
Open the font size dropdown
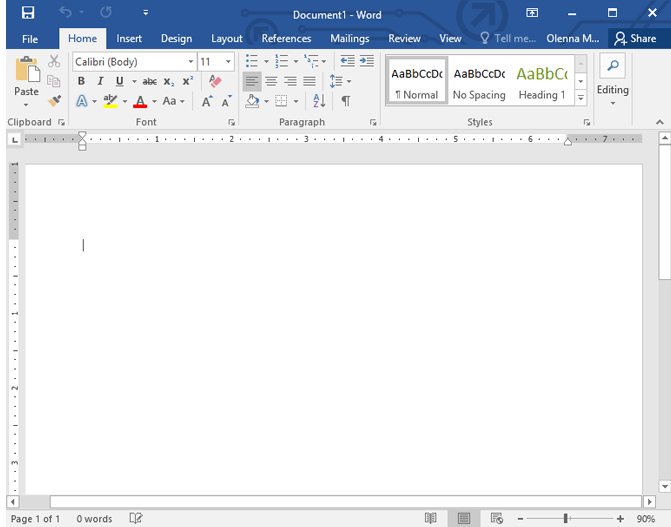(x=229, y=62)
